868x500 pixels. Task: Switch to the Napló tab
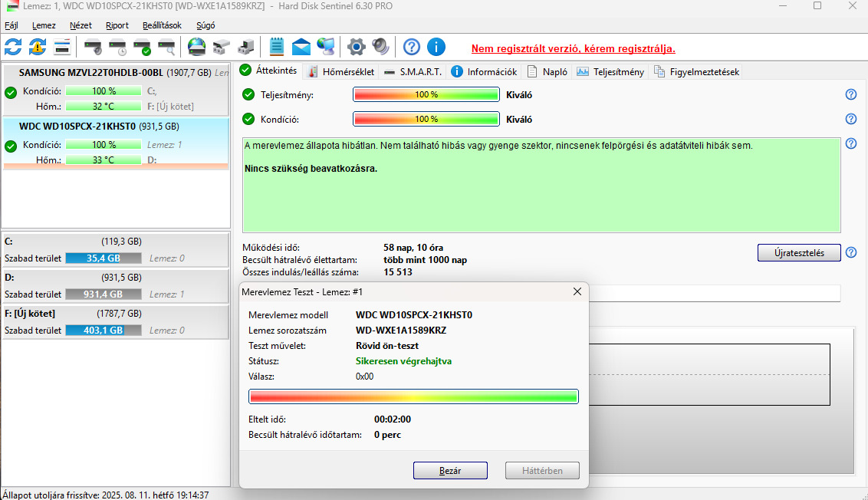point(547,72)
